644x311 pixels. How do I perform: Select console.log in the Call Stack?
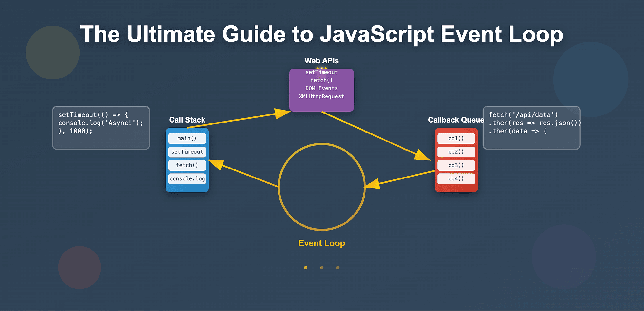pyautogui.click(x=187, y=178)
